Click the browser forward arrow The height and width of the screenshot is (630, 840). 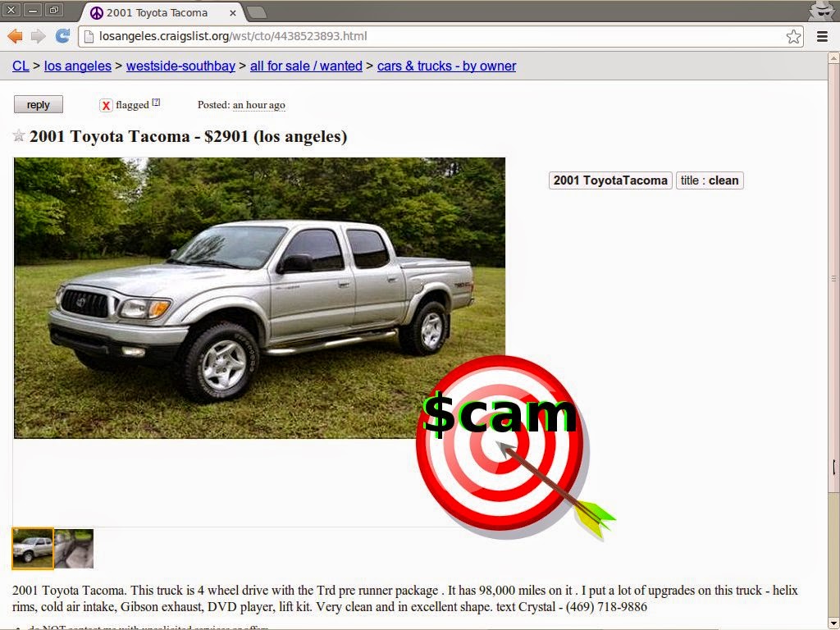[x=38, y=36]
